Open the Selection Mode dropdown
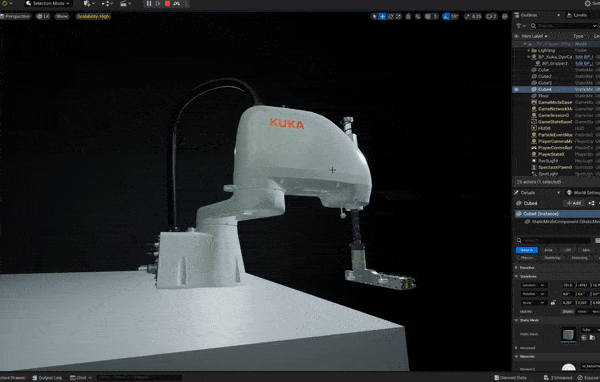The height and width of the screenshot is (382, 600). (x=48, y=3)
